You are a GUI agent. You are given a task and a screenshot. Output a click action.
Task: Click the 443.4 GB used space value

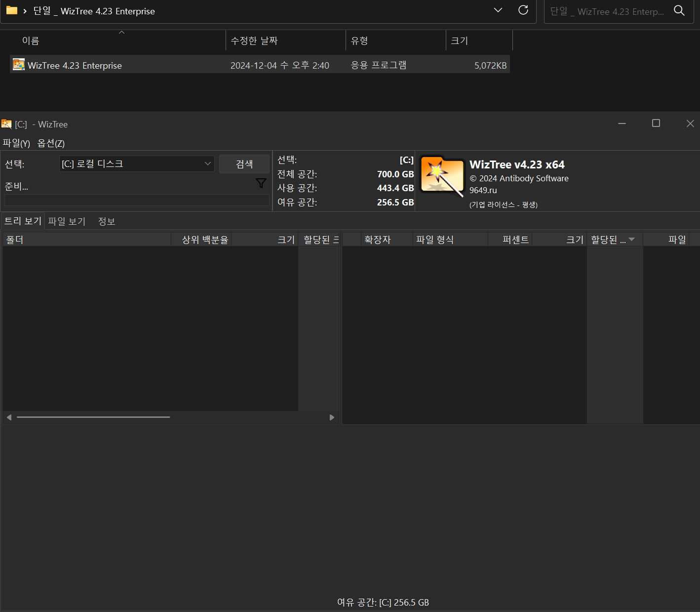395,188
